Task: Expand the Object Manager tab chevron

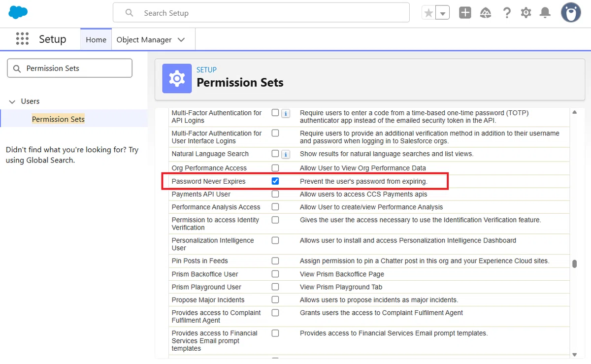Action: (181, 40)
